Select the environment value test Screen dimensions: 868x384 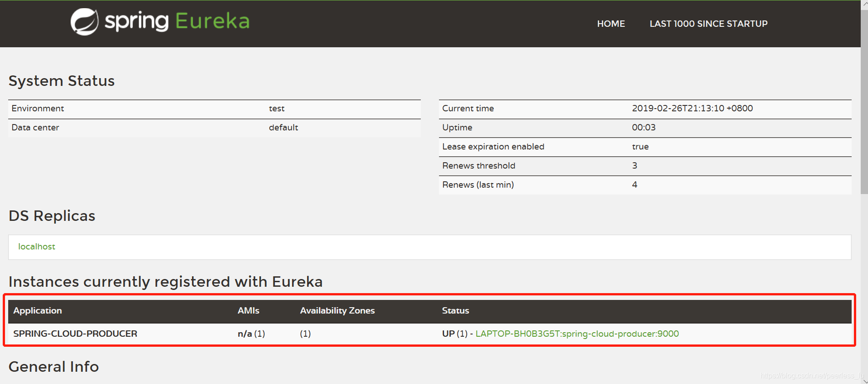pyautogui.click(x=277, y=109)
